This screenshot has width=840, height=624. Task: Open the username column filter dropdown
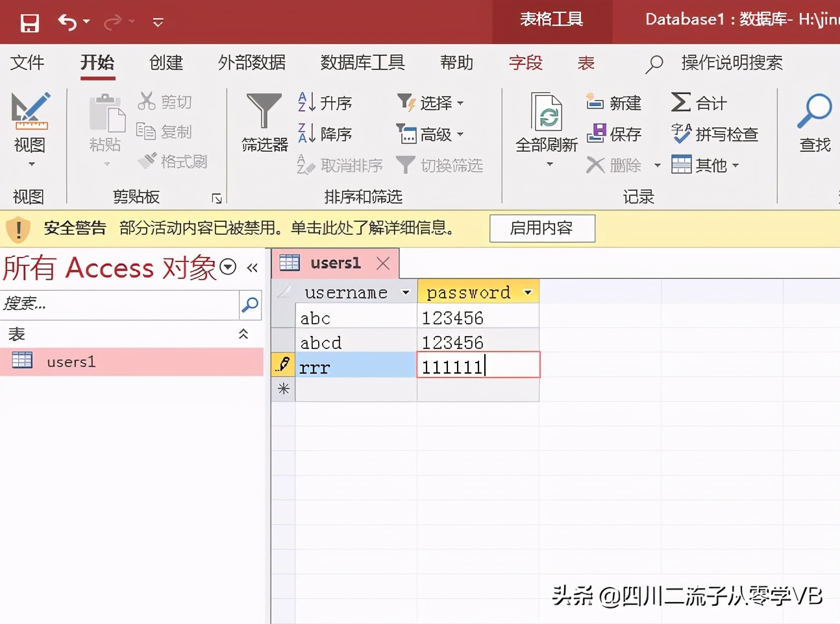(406, 292)
